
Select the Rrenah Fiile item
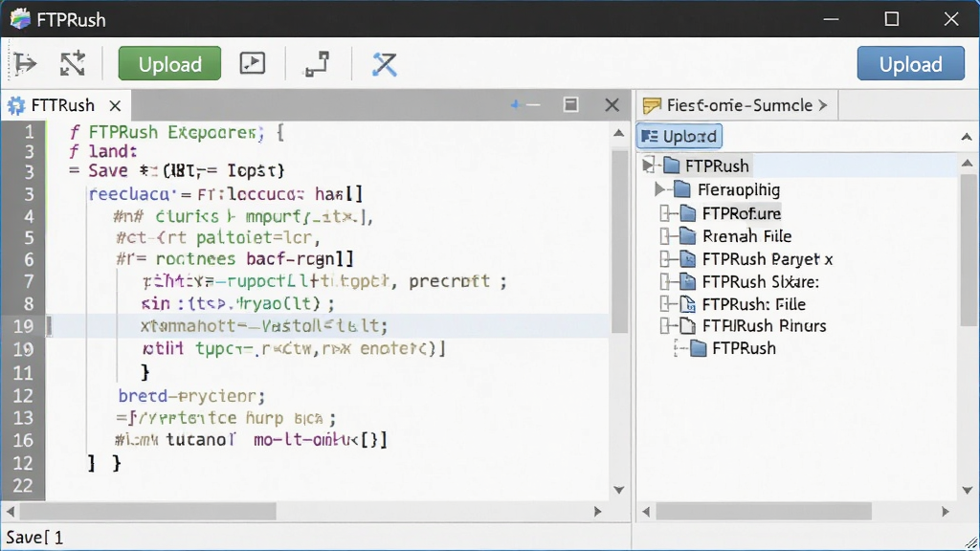[x=746, y=236]
